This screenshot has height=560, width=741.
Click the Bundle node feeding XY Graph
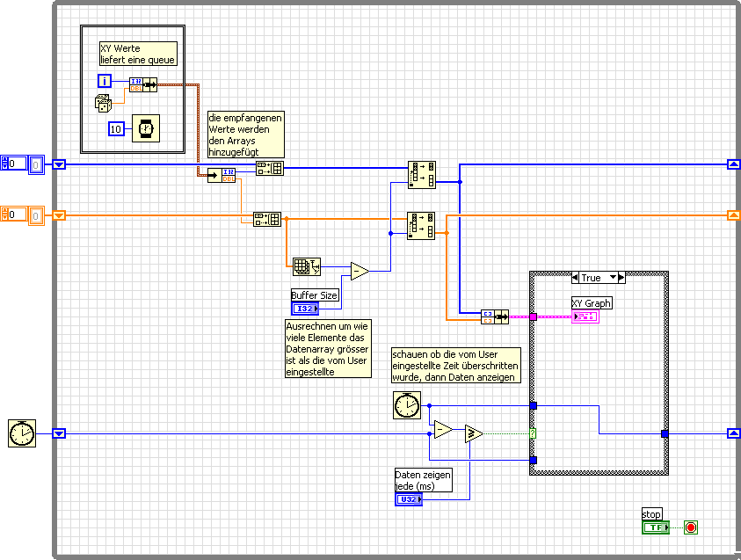(x=495, y=316)
